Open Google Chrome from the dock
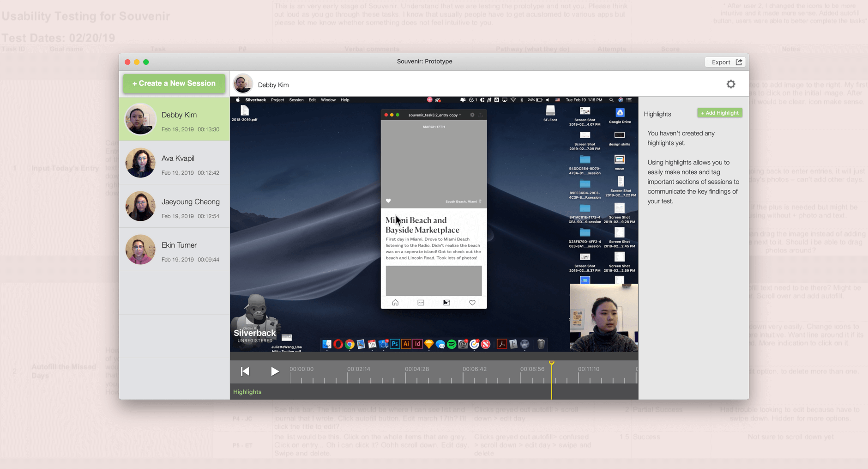 350,344
